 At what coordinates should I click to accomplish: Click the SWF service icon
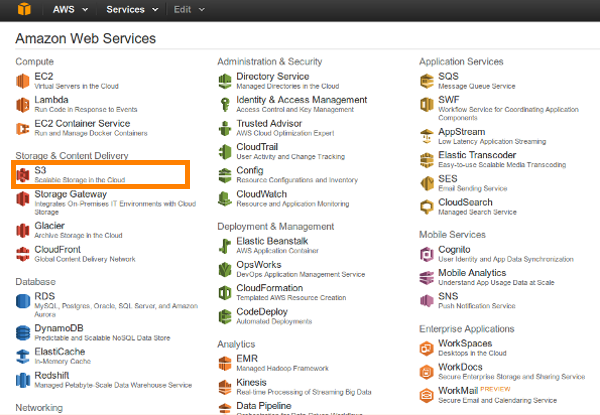tap(427, 104)
